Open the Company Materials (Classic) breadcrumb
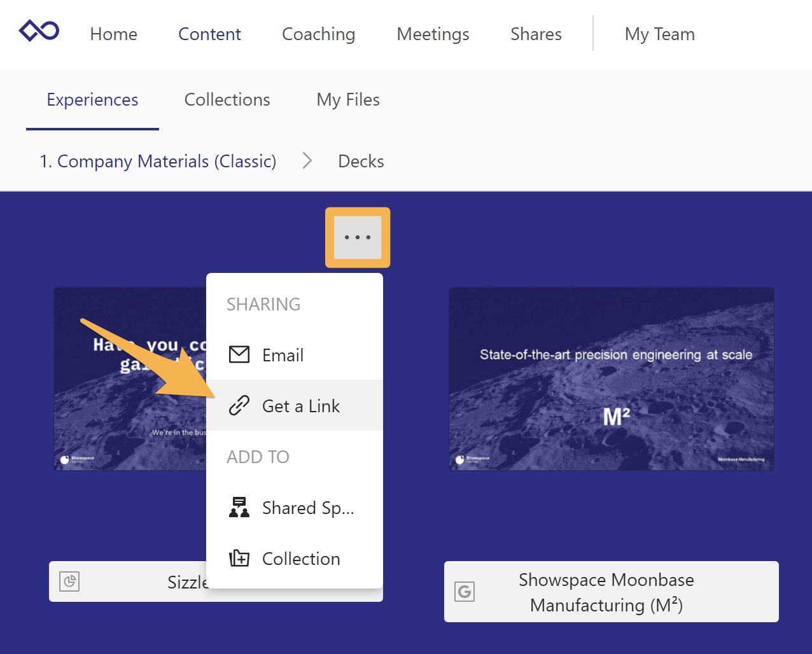Viewport: 812px width, 654px height. coord(157,161)
